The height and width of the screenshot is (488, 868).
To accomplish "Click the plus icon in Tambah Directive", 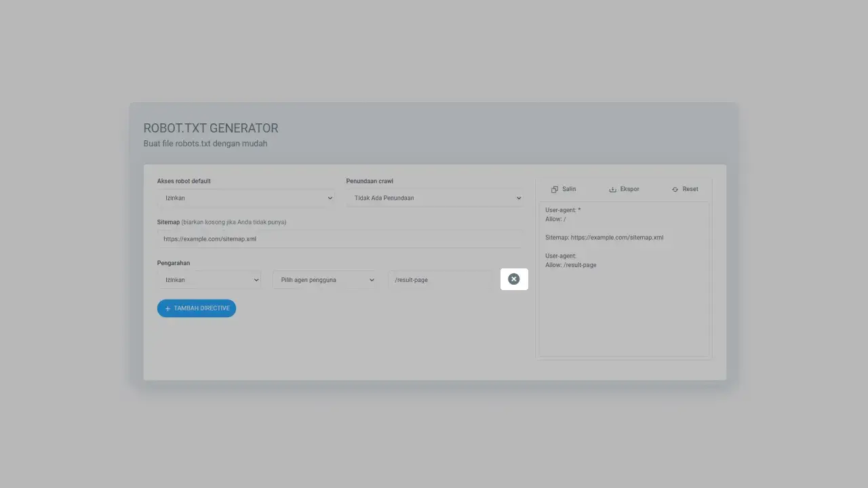I will [167, 308].
